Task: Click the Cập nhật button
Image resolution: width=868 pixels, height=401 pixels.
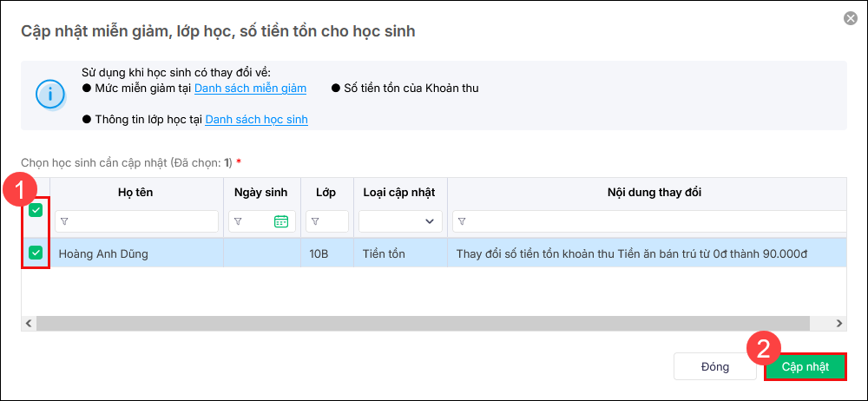Action: coord(805,366)
